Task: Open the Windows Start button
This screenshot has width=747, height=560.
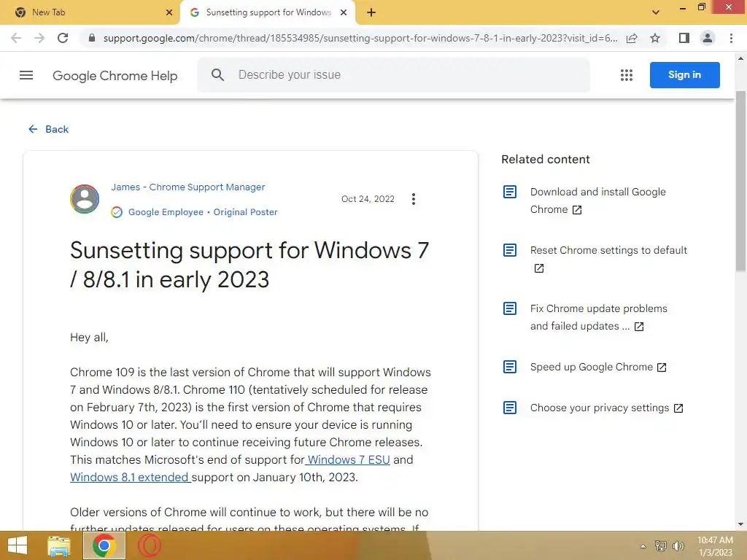Action: (x=18, y=545)
